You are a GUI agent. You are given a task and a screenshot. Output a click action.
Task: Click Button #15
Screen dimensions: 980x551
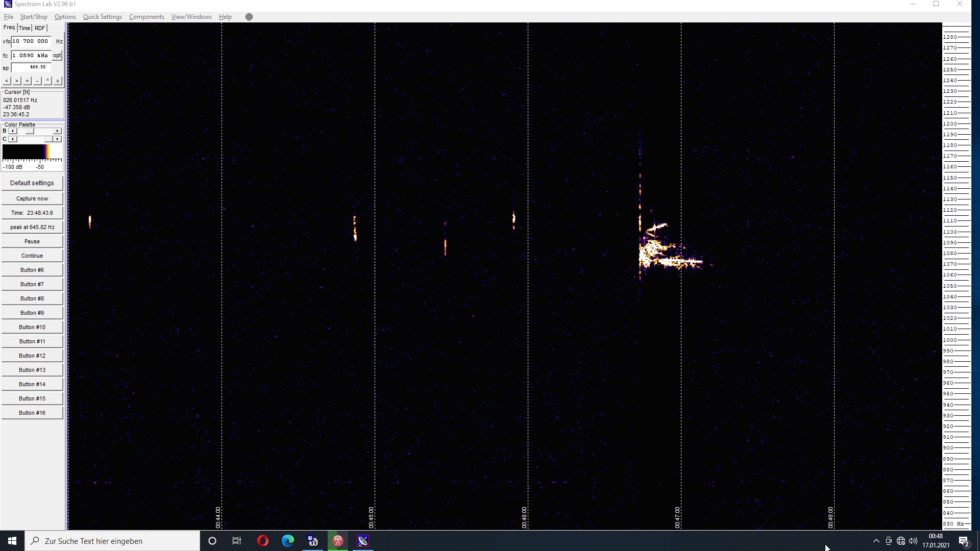pos(32,398)
